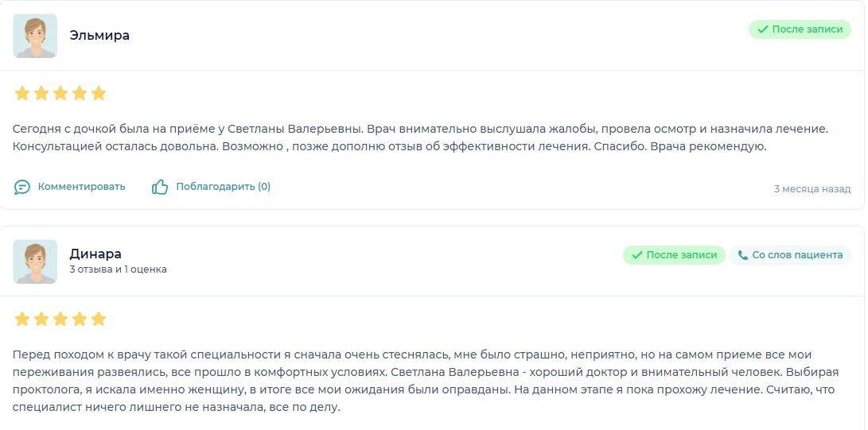868x430 pixels.
Task: Click the phone icon in Со слов пациента badge
Action: [x=742, y=255]
